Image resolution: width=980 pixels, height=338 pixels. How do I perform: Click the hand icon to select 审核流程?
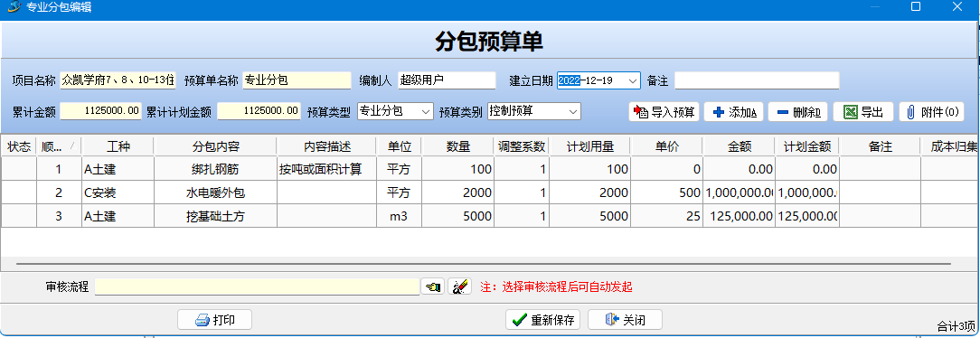click(x=432, y=286)
